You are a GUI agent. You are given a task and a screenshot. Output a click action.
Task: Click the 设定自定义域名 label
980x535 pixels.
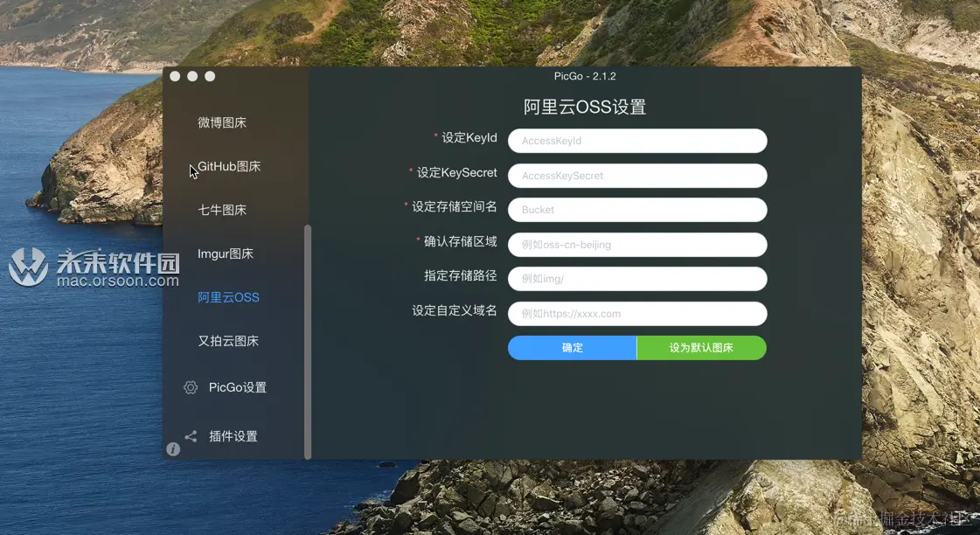(455, 310)
